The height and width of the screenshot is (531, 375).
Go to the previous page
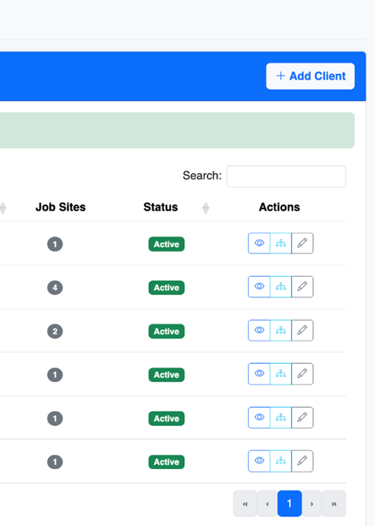(267, 504)
